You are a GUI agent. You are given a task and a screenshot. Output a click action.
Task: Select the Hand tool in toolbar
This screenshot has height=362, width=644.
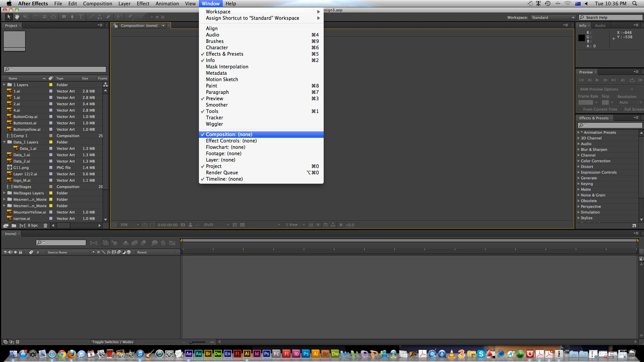pyautogui.click(x=17, y=17)
